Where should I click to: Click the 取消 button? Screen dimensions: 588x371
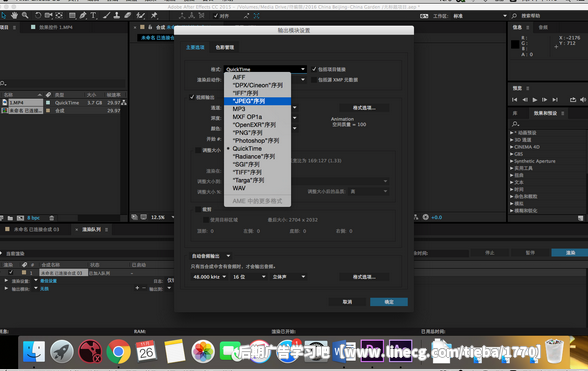pyautogui.click(x=347, y=302)
